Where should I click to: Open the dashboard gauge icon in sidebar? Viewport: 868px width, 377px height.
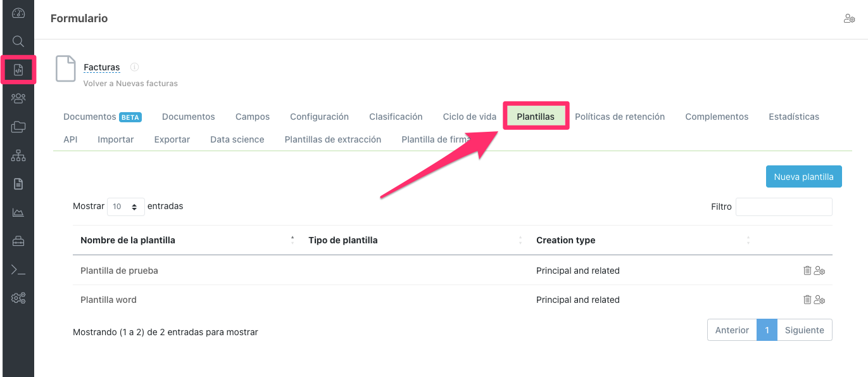click(x=18, y=13)
